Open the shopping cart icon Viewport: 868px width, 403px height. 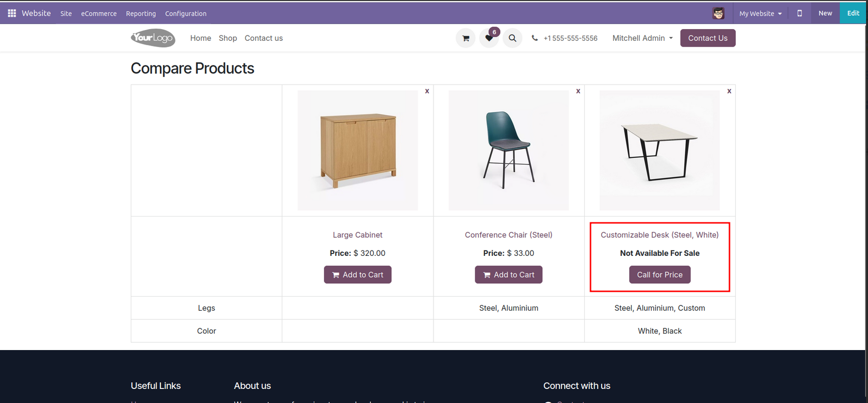pyautogui.click(x=466, y=38)
